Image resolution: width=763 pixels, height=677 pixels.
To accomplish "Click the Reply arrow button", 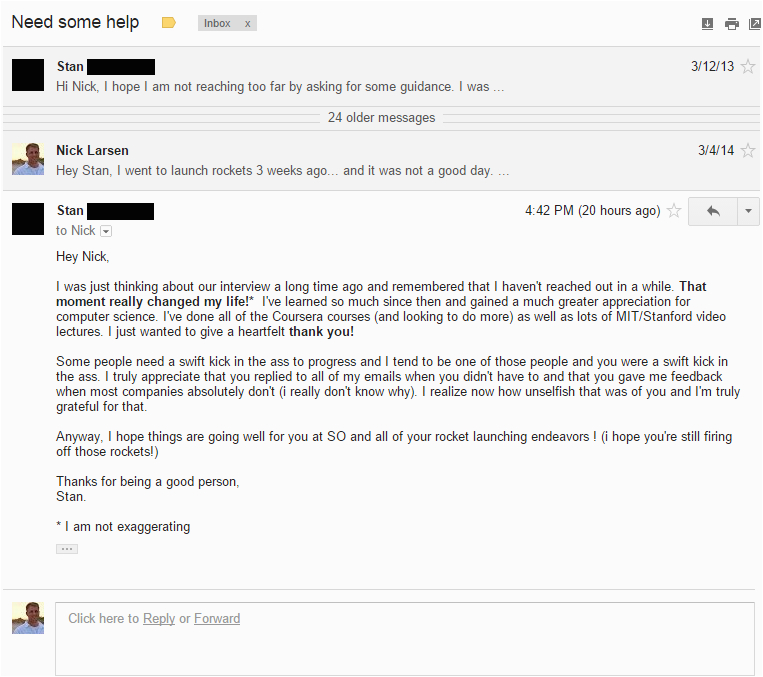I will [x=713, y=211].
